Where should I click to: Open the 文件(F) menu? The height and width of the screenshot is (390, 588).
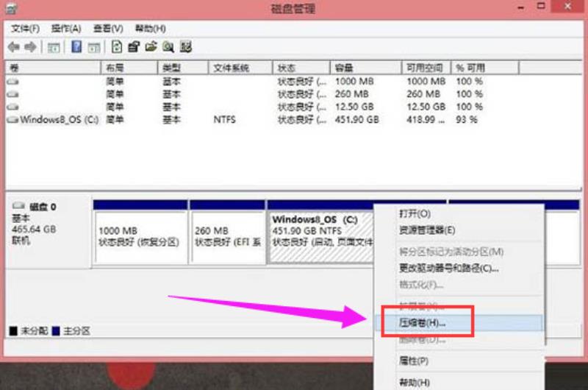click(x=25, y=29)
